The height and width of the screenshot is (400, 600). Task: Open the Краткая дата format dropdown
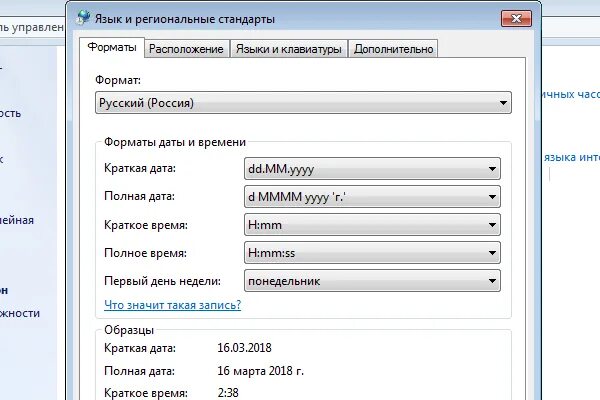(x=372, y=168)
